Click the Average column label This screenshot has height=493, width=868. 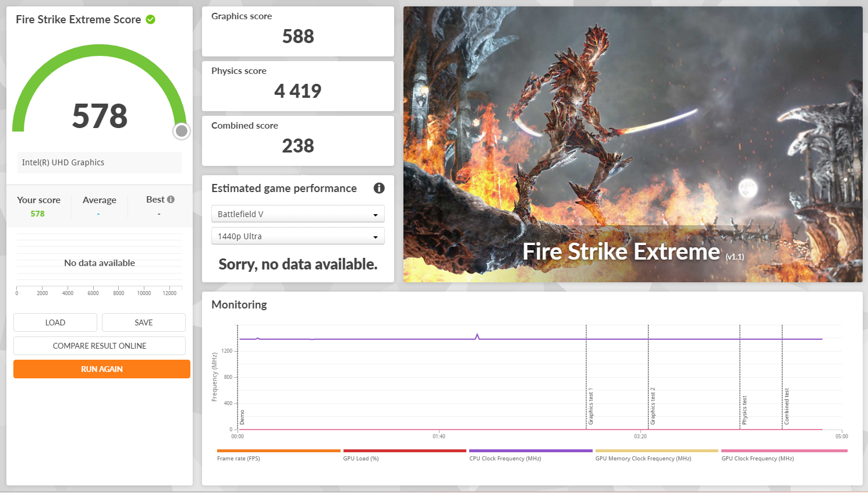[x=100, y=200]
